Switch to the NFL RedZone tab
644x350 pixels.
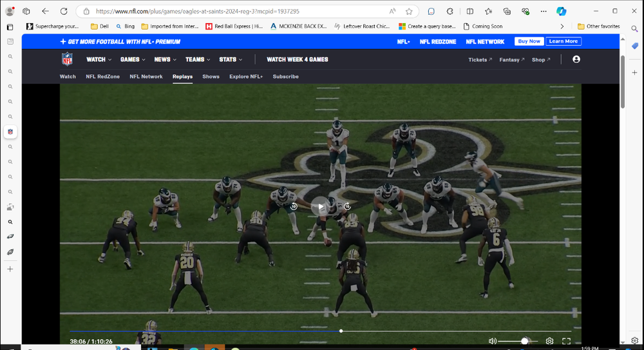point(102,77)
